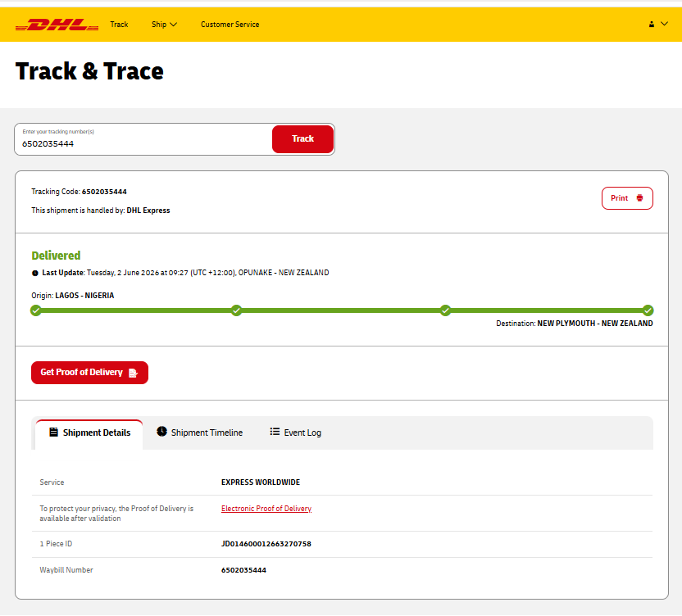
Task: Switch to the Event Log tab
Action: coord(295,433)
